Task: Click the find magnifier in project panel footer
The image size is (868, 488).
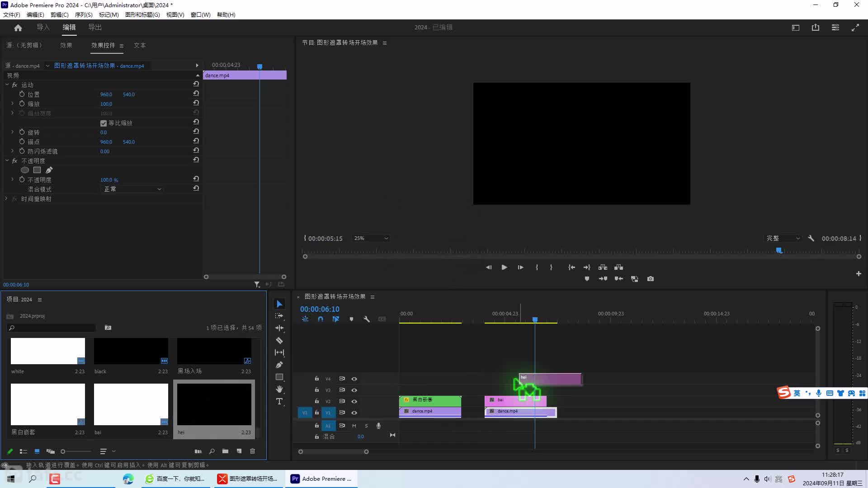Action: 212,451
